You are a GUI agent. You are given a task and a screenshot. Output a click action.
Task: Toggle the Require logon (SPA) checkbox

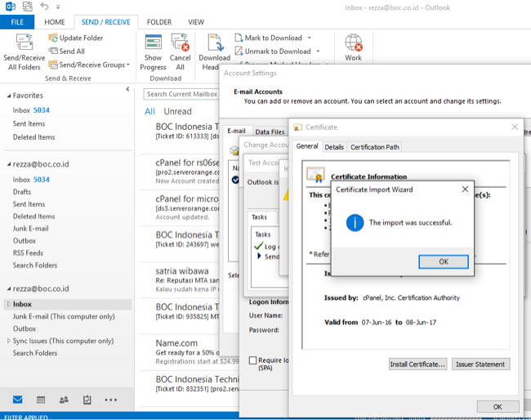pyautogui.click(x=252, y=360)
